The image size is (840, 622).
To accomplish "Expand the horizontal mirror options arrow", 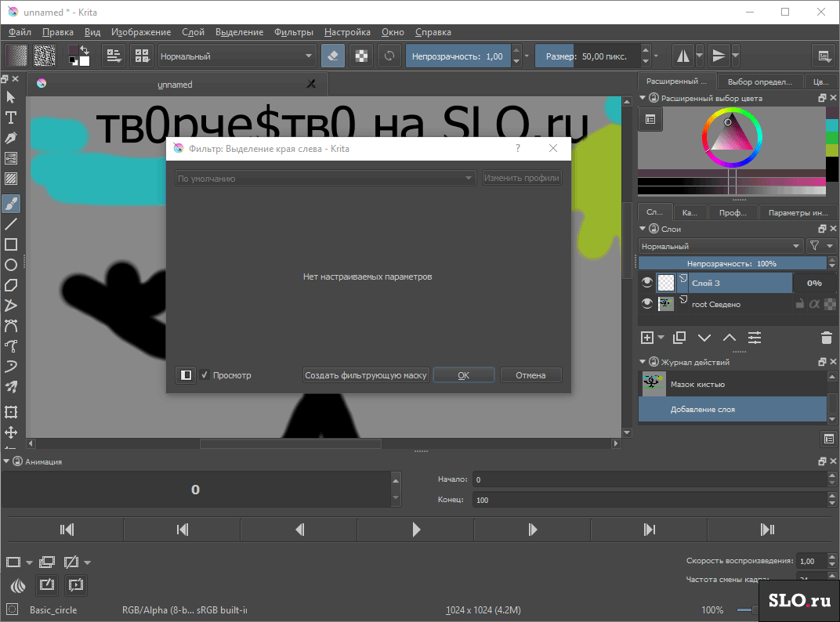I will click(700, 56).
